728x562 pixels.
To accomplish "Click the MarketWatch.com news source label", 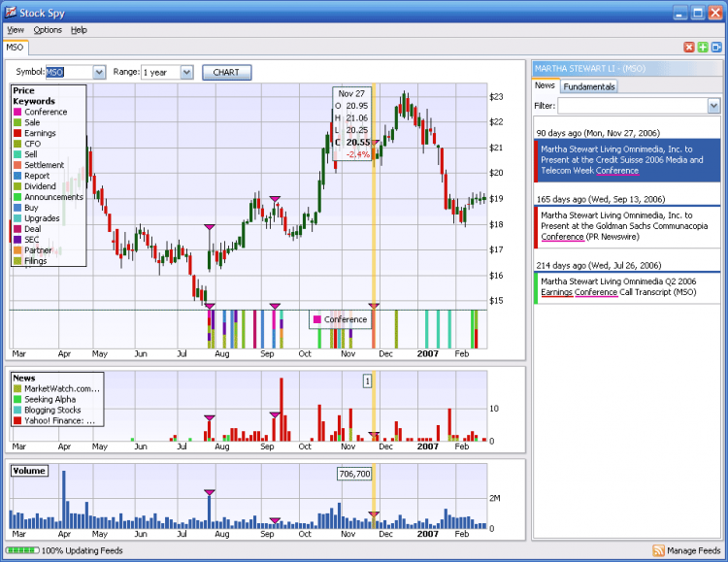I will pos(62,389).
